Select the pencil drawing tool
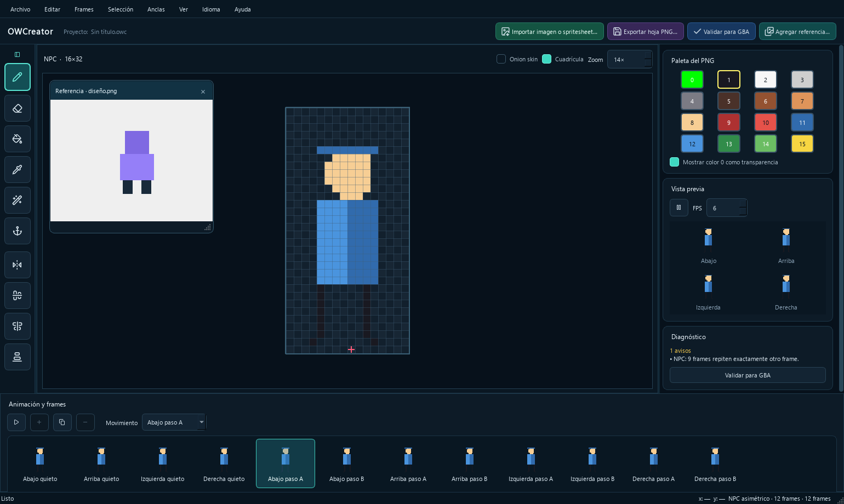844x504 pixels. pyautogui.click(x=18, y=77)
